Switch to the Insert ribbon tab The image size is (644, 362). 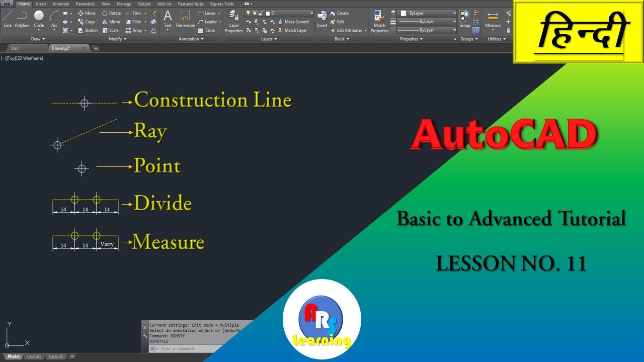[41, 4]
